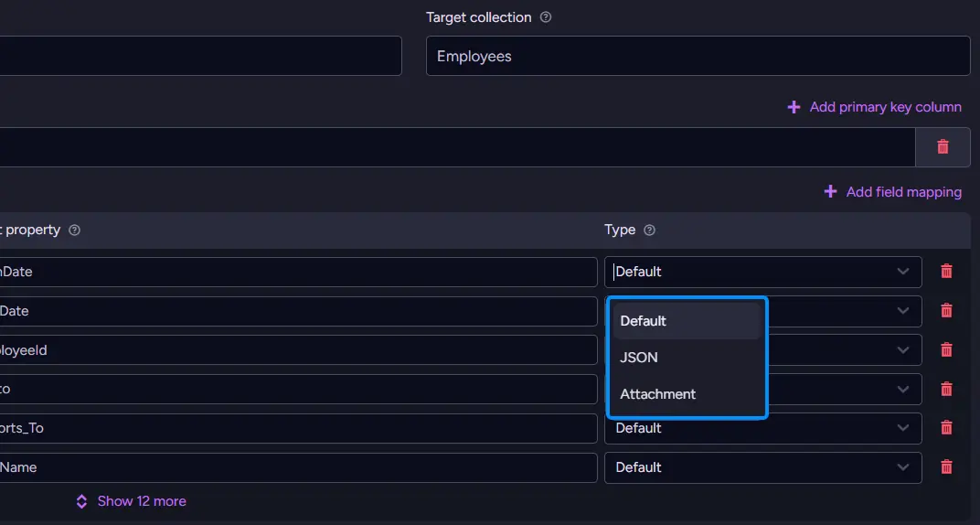
Task: Show 12 more field mappings
Action: [132, 501]
